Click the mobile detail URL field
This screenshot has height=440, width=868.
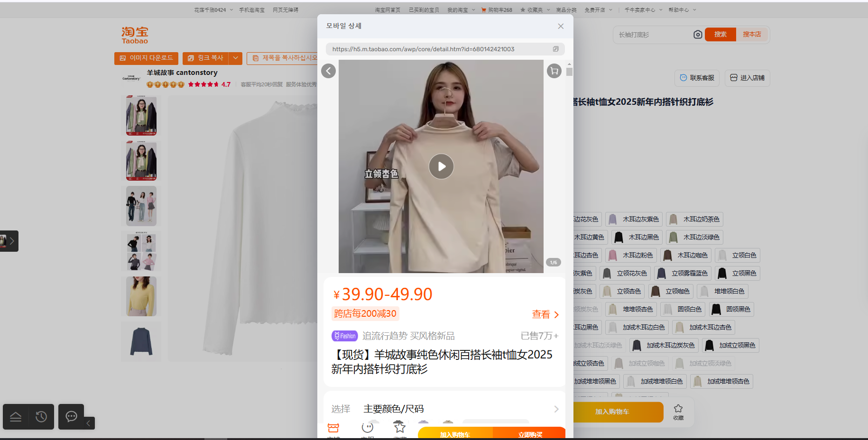tap(445, 49)
